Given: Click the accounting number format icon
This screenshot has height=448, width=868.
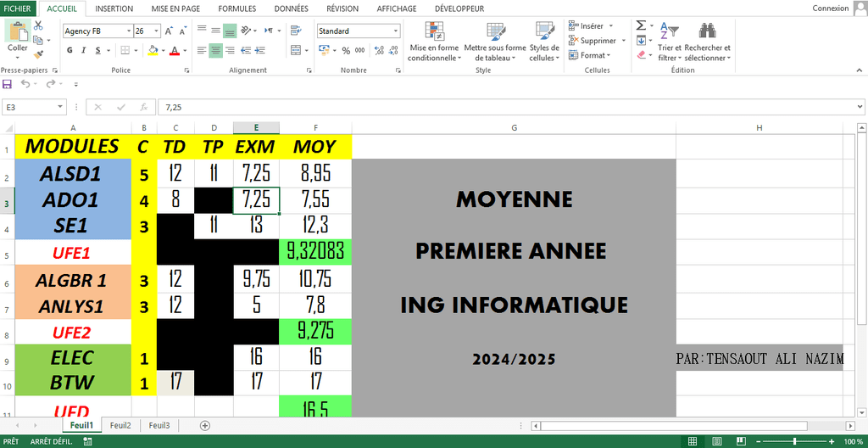Looking at the screenshot, I should coord(325,50).
